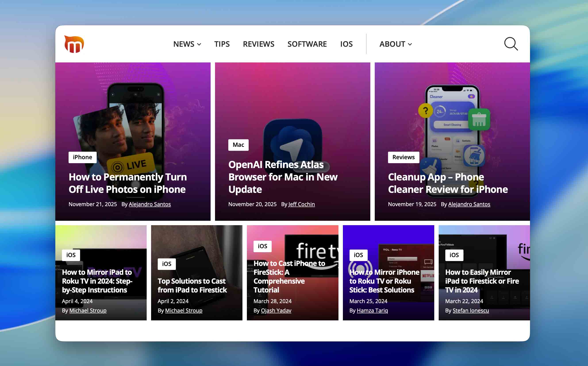Image resolution: width=588 pixels, height=366 pixels.
Task: Open the search magnifier icon
Action: coord(511,44)
